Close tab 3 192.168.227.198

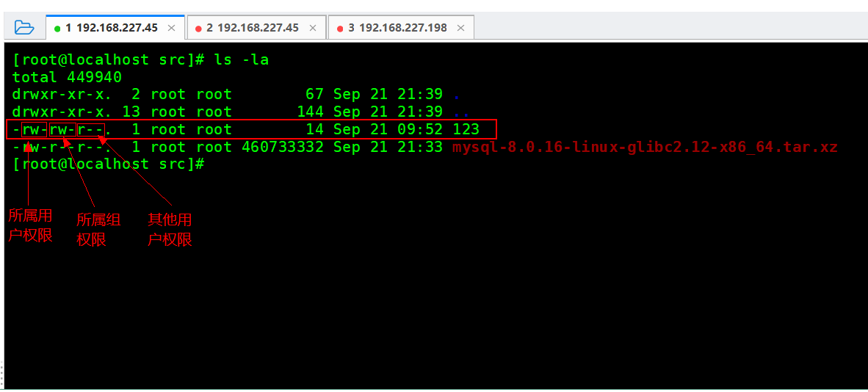tap(461, 28)
